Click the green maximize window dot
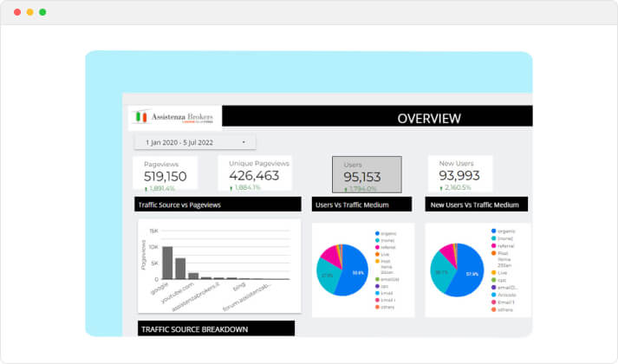Image resolution: width=618 pixels, height=364 pixels. [x=42, y=12]
